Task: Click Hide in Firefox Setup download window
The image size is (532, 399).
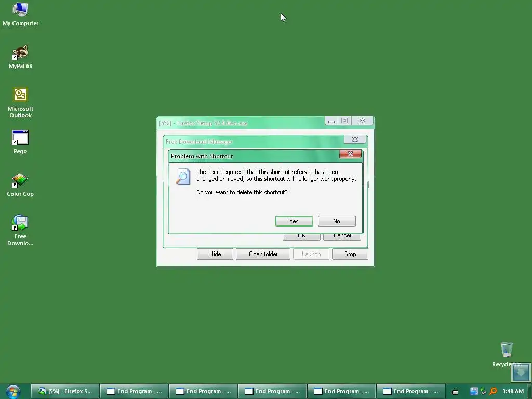Action: (215, 254)
